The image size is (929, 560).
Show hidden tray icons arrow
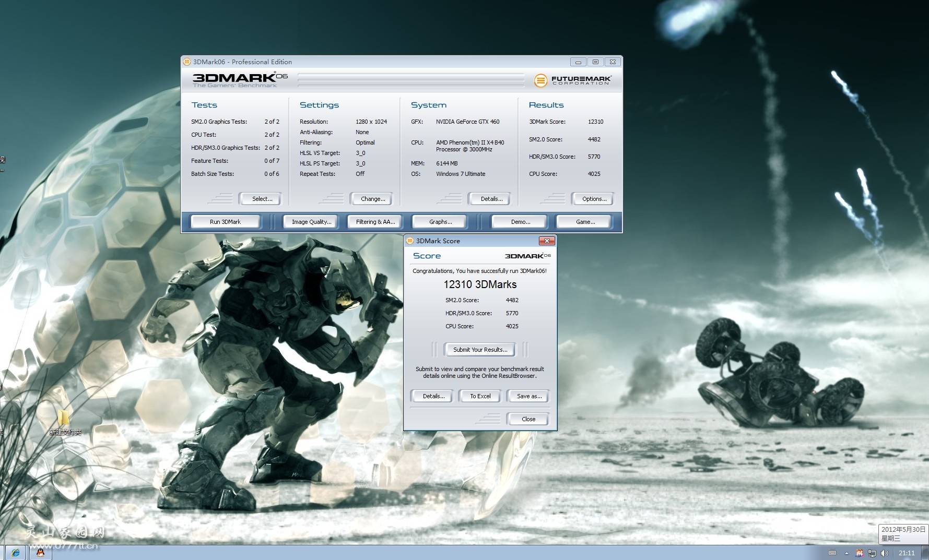click(846, 553)
